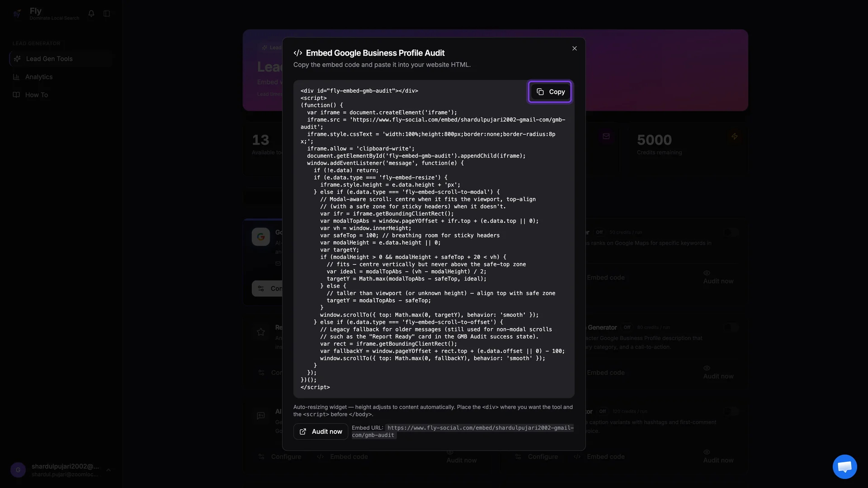Copy the embed code with the Copy button
This screenshot has width=868, height=488.
(550, 92)
